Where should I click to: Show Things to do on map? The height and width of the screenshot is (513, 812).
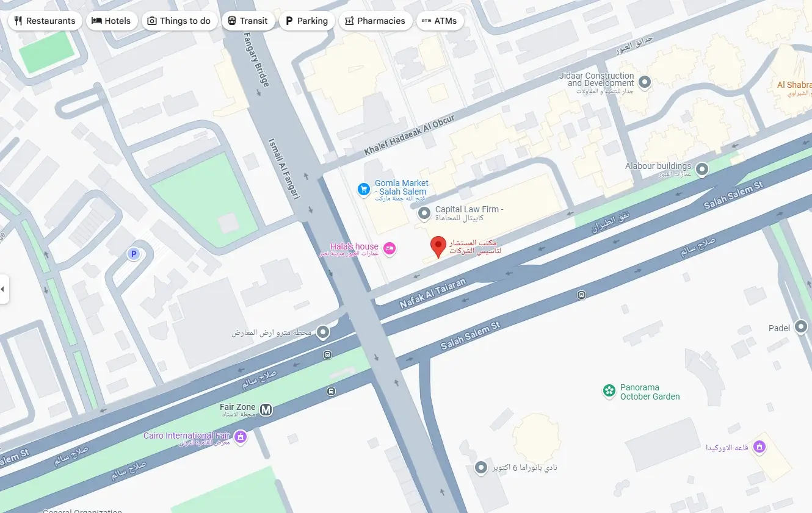tap(179, 21)
